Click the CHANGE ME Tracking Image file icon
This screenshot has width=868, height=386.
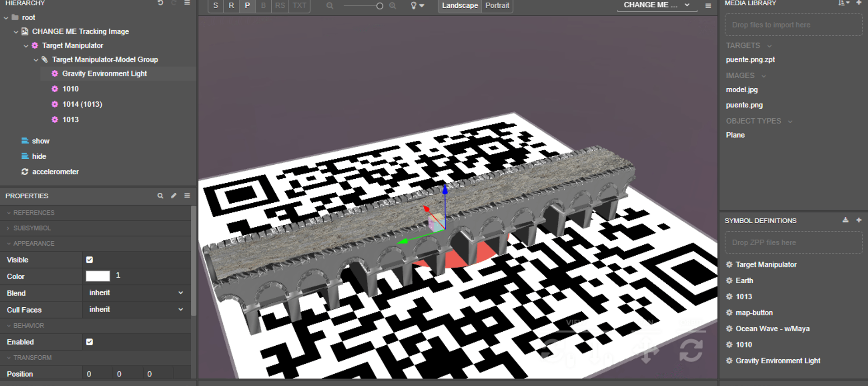pos(25,31)
